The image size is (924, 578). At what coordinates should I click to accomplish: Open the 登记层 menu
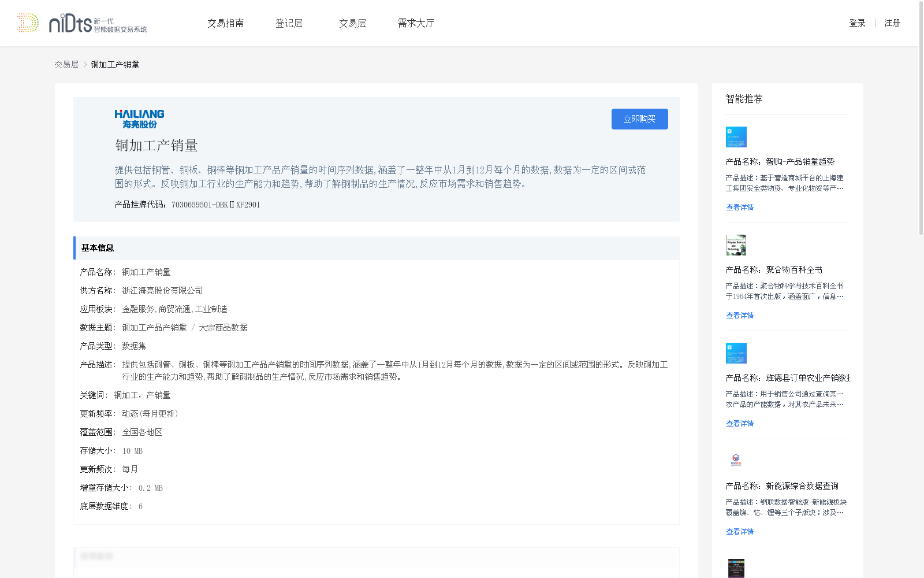[289, 23]
